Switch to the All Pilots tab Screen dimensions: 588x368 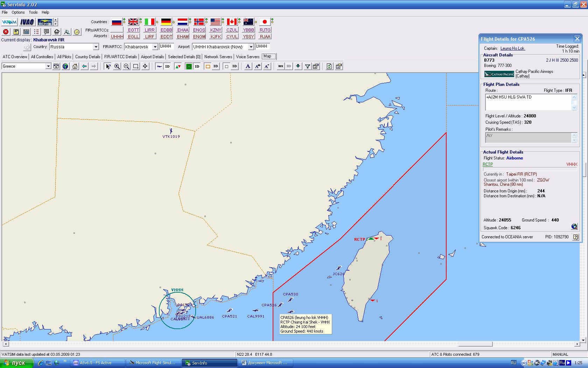coord(64,57)
